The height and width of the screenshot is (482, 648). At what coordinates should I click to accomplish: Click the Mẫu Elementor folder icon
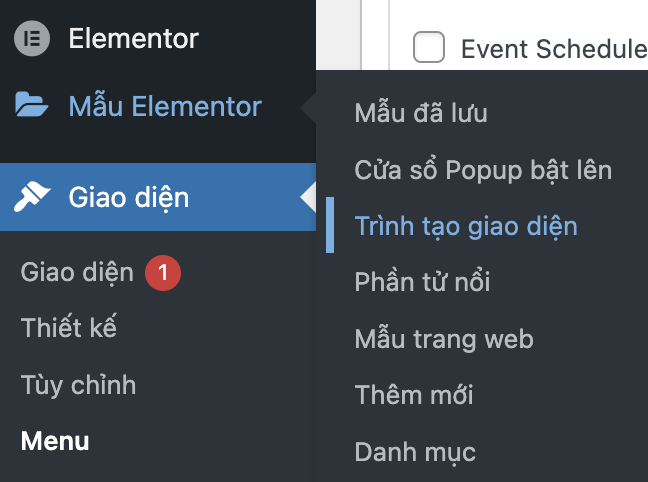tap(31, 105)
